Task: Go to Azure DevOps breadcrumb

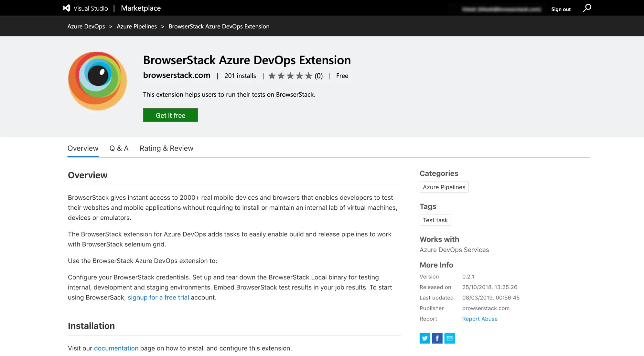Action: (x=86, y=26)
